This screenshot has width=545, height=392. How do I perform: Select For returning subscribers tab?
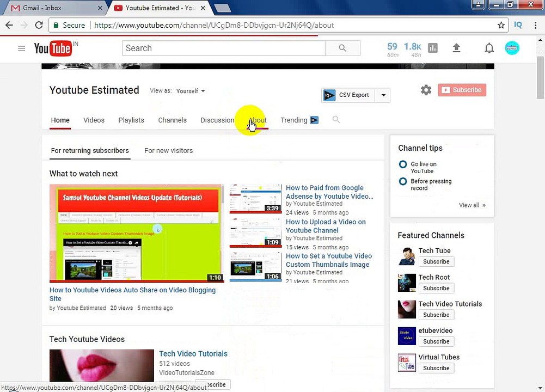click(x=90, y=151)
